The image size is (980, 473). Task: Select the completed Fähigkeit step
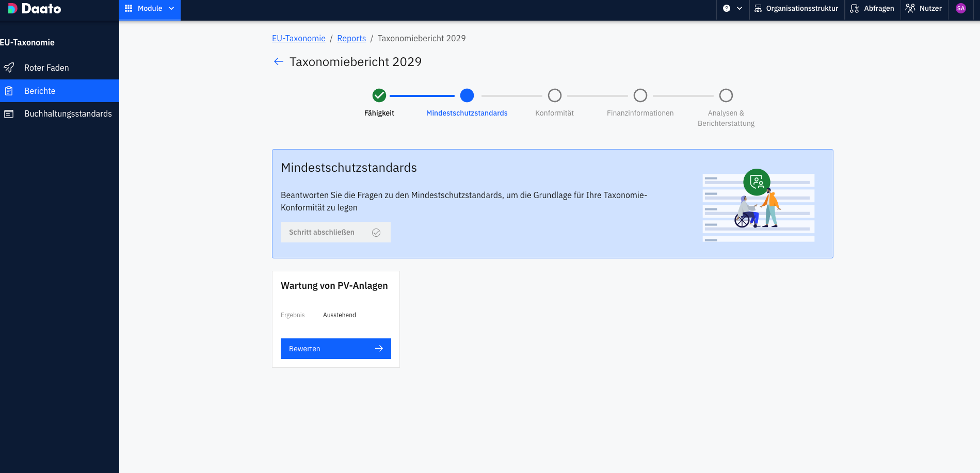point(379,95)
